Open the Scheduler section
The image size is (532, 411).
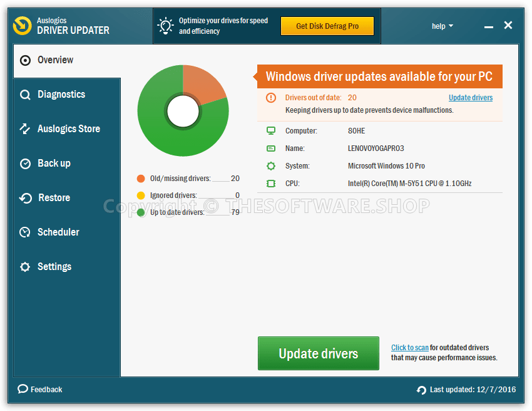pyautogui.click(x=67, y=232)
